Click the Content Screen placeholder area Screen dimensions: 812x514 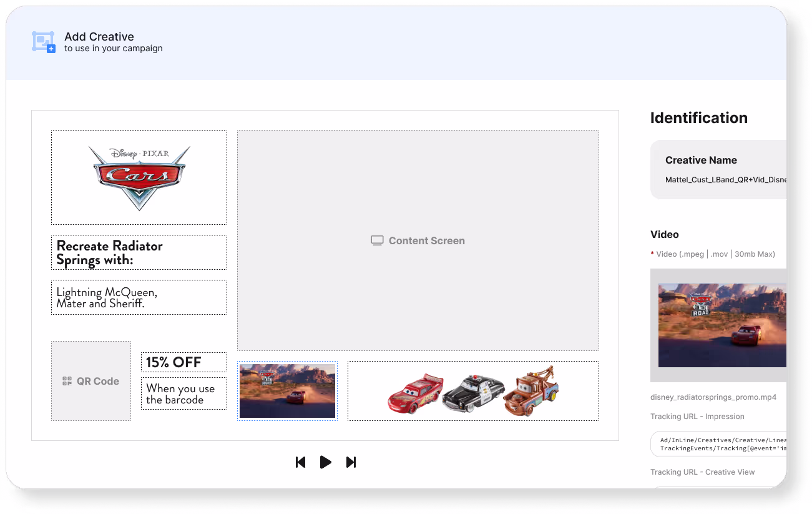[x=418, y=240]
